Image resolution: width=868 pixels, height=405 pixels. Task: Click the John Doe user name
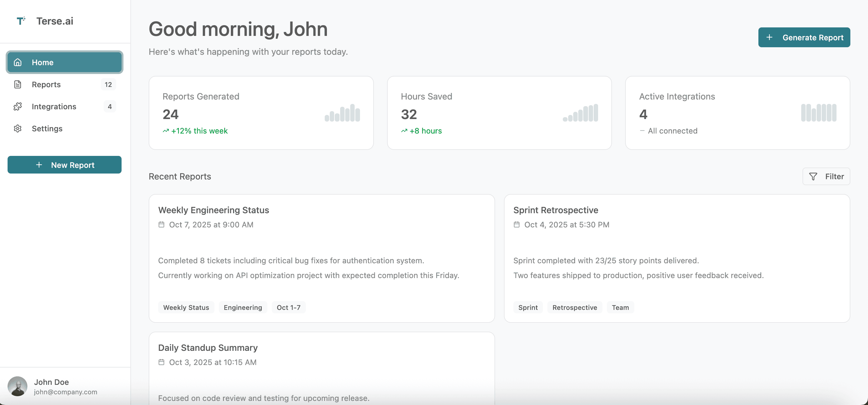pyautogui.click(x=51, y=382)
